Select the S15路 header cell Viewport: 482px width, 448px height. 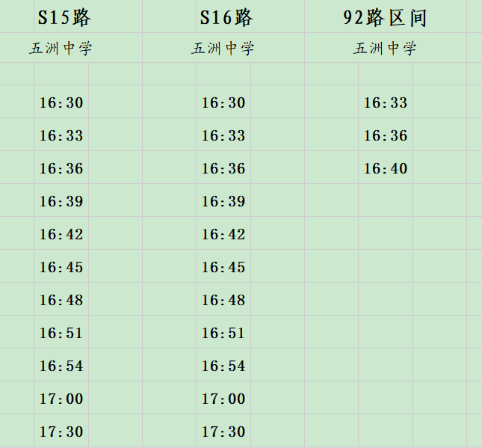click(x=64, y=17)
